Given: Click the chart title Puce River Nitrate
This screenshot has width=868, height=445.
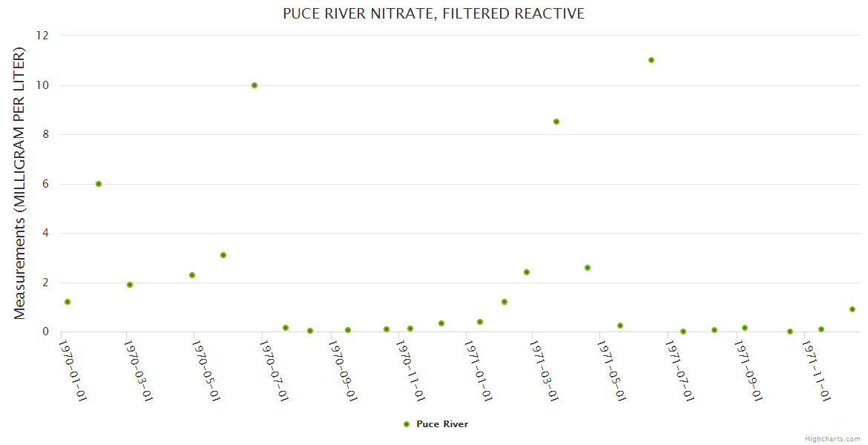Looking at the screenshot, I should (433, 13).
